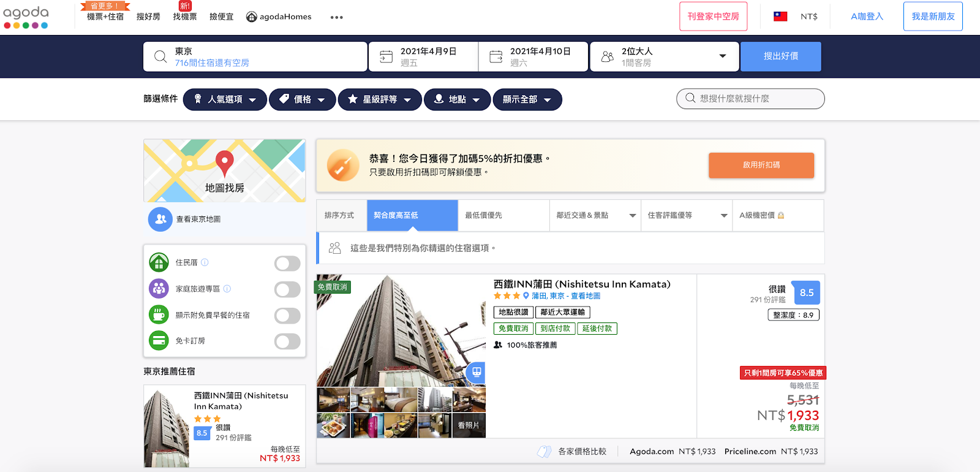The width and height of the screenshot is (980, 472).
Task: Click the green card 免卡訂房 icon
Action: 159,340
